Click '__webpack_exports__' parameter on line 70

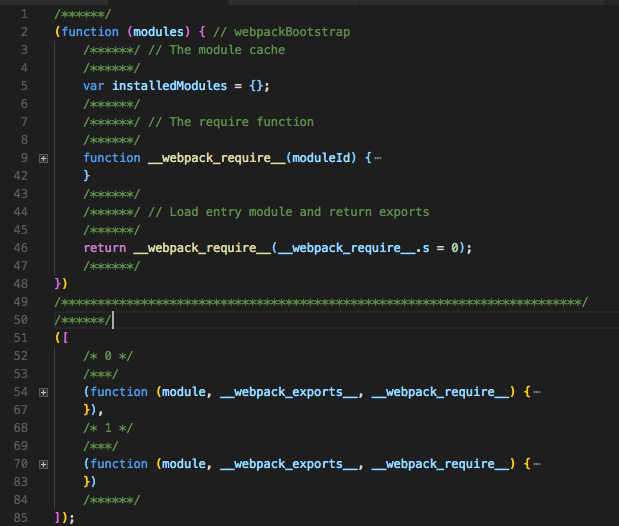pyautogui.click(x=289, y=464)
